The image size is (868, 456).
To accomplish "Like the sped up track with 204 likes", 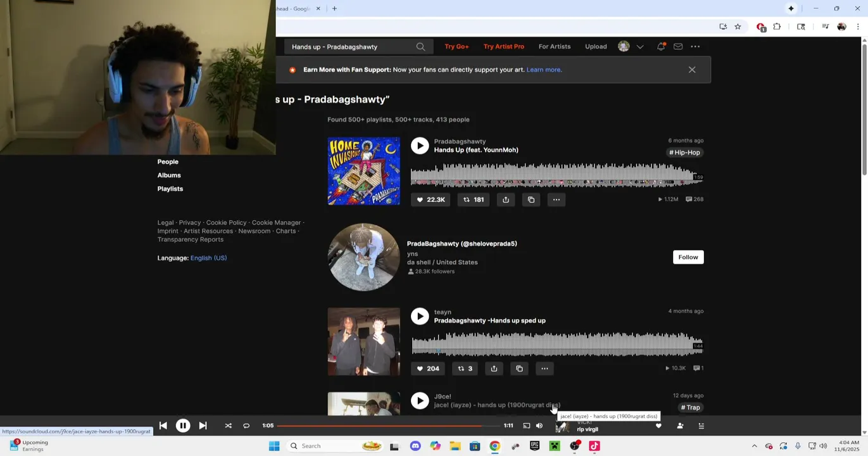I will point(428,369).
